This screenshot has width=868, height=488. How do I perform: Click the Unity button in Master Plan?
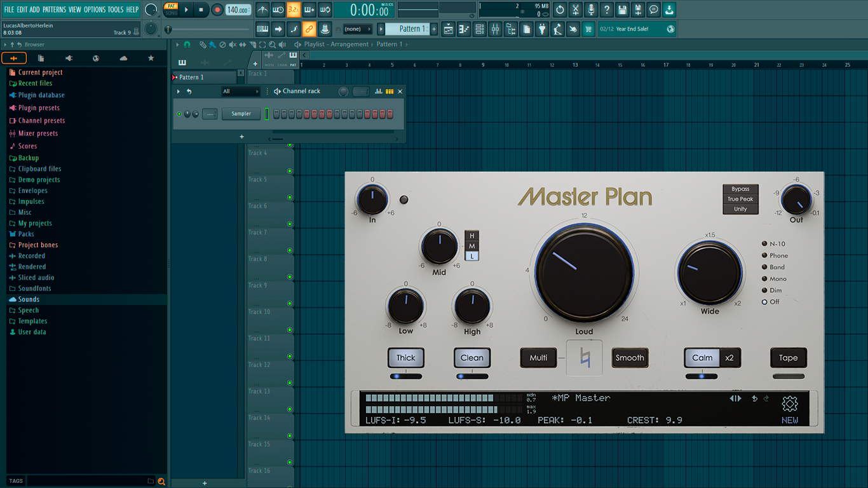[740, 209]
